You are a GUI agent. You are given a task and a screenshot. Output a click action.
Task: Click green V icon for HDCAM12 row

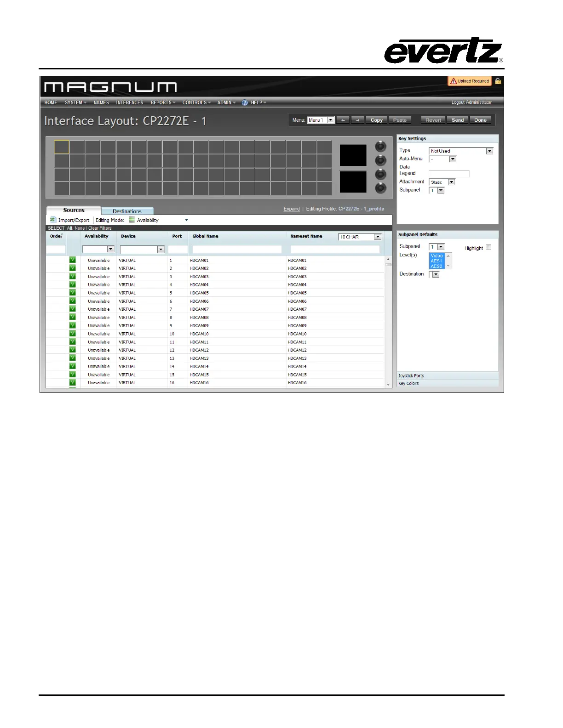73,349
